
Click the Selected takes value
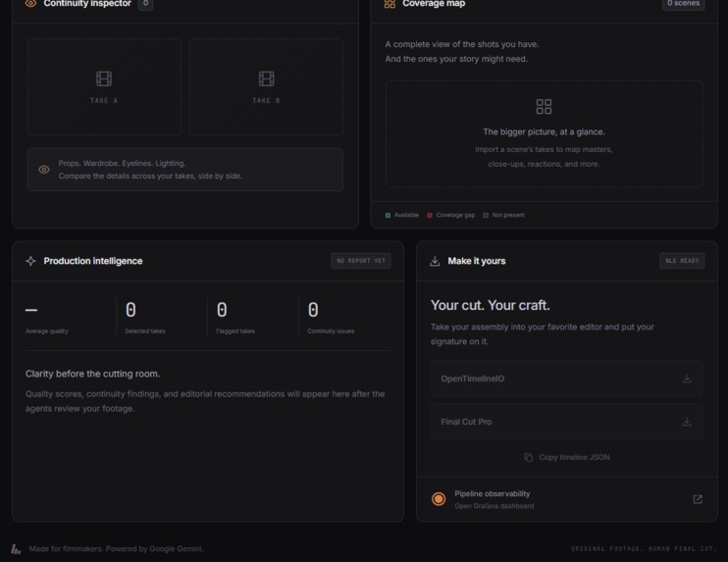[130, 310]
